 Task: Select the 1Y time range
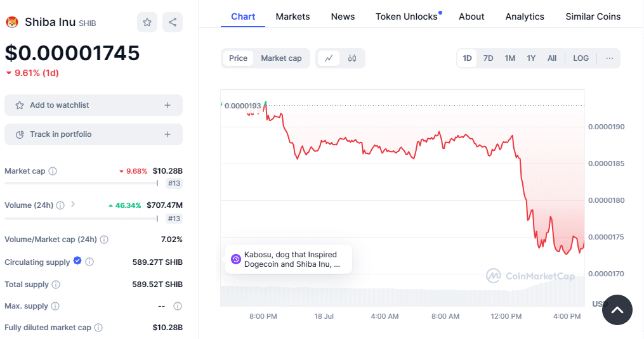click(x=531, y=58)
